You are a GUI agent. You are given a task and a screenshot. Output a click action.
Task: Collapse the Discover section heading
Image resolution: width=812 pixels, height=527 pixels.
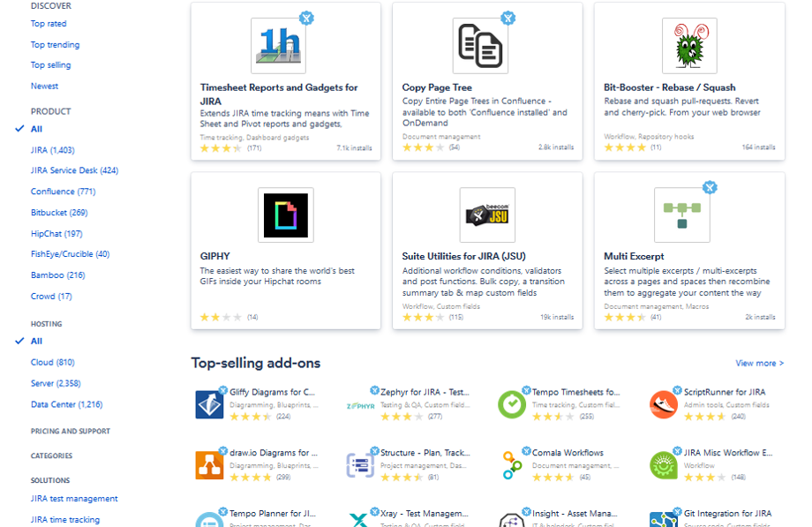coord(51,5)
